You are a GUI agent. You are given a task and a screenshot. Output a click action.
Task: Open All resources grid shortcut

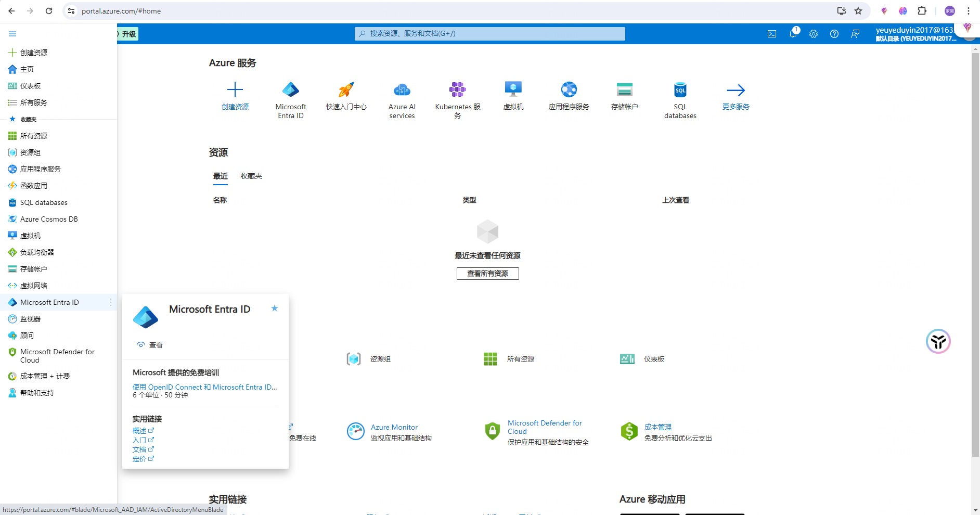point(491,359)
